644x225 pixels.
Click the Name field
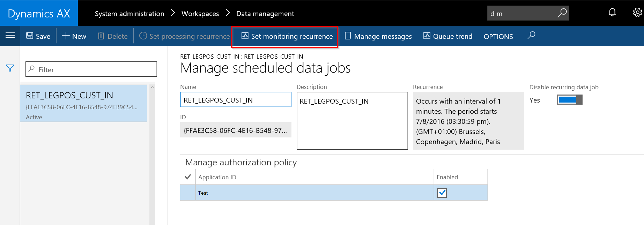tap(236, 100)
